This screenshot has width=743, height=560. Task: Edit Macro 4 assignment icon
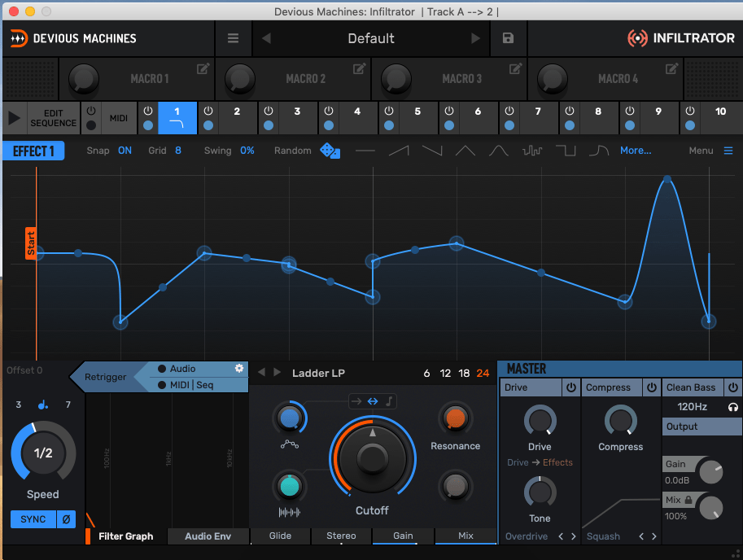[x=671, y=69]
